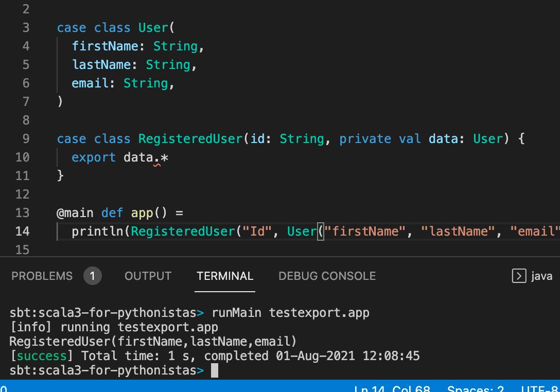Image resolution: width=560 pixels, height=392 pixels.
Task: Click the 'app' function name on line 13
Action: (x=142, y=213)
